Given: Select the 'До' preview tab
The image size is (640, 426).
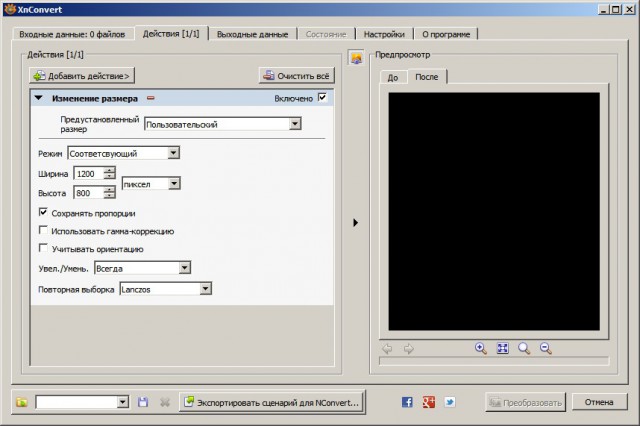Looking at the screenshot, I should pos(393,77).
